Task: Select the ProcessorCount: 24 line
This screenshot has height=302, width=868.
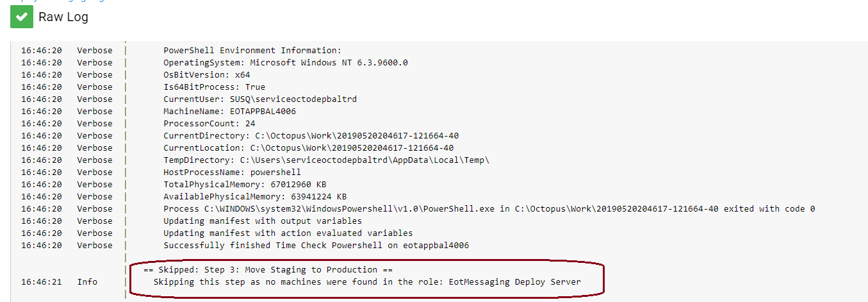Action: click(x=209, y=124)
